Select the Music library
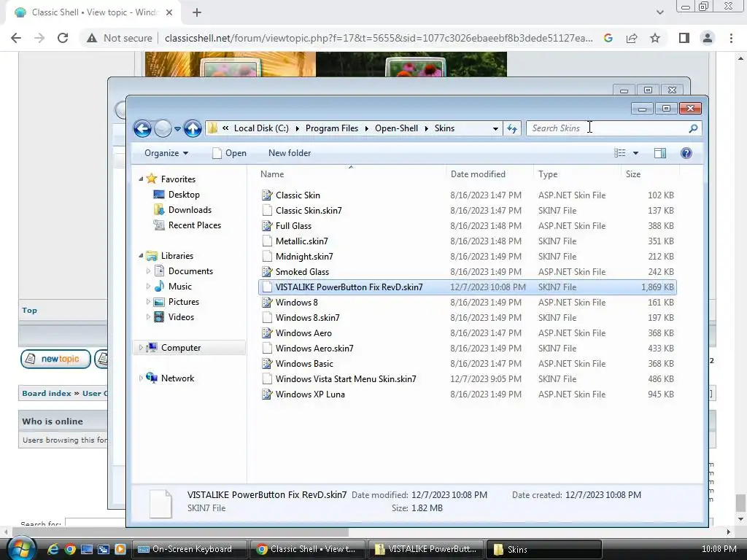The width and height of the screenshot is (747, 560). (179, 286)
